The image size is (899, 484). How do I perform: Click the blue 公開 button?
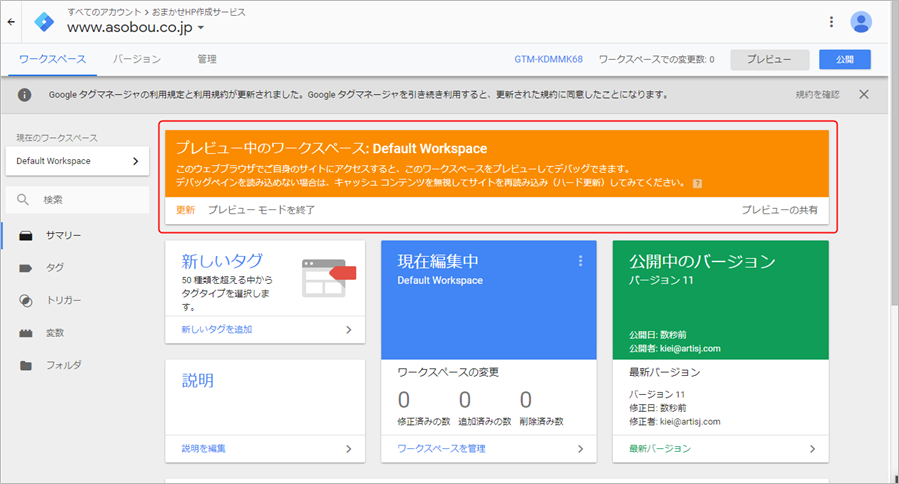[845, 59]
